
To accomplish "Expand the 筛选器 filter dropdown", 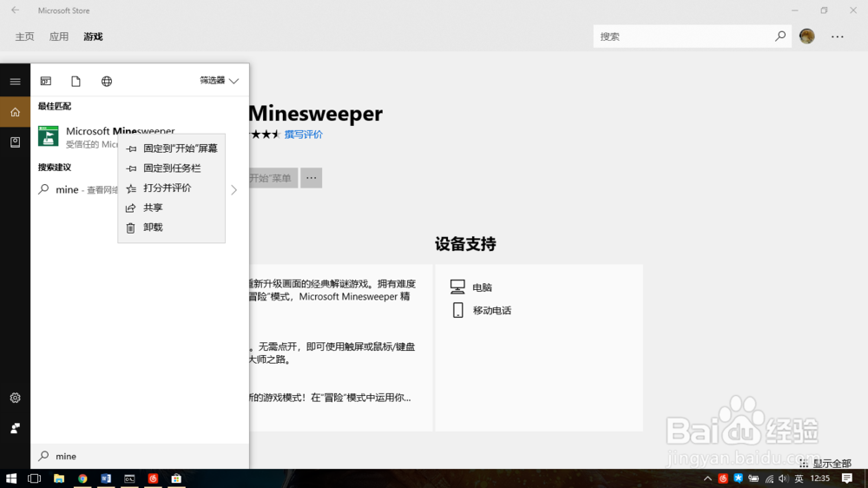I will 220,81.
